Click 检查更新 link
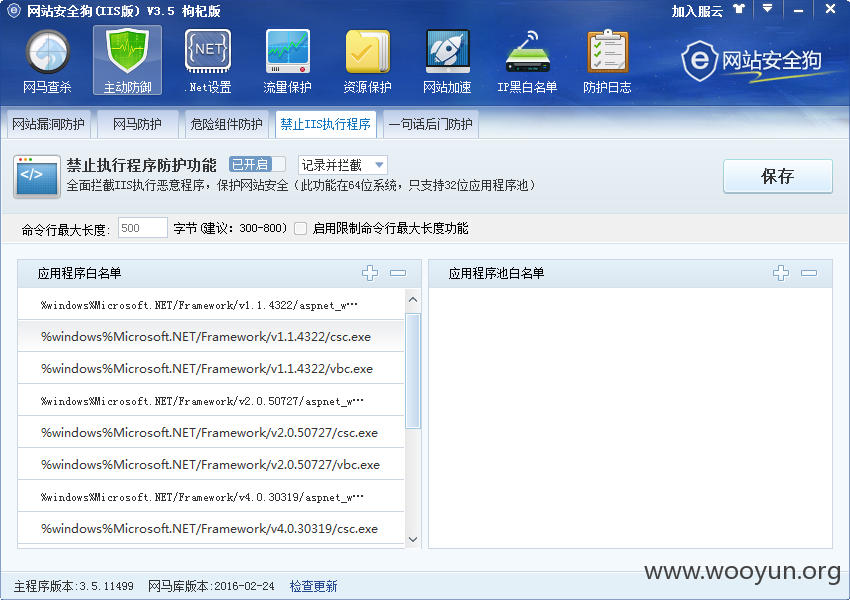The height and width of the screenshot is (600, 850). 313,586
